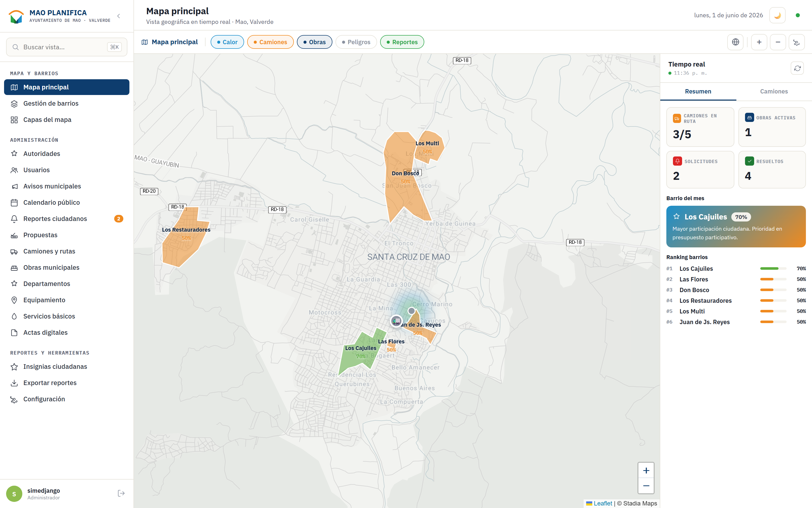
Task: Select Los Multi in ranking list
Action: 736,311
